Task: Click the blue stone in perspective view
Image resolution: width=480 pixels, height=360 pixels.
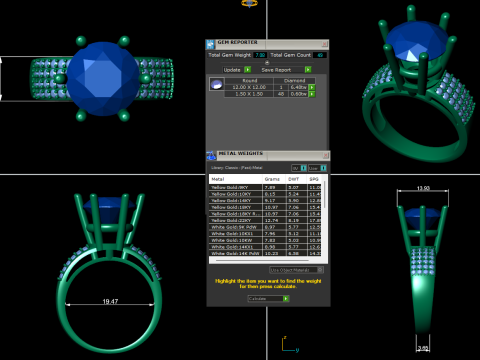Action: tap(417, 42)
